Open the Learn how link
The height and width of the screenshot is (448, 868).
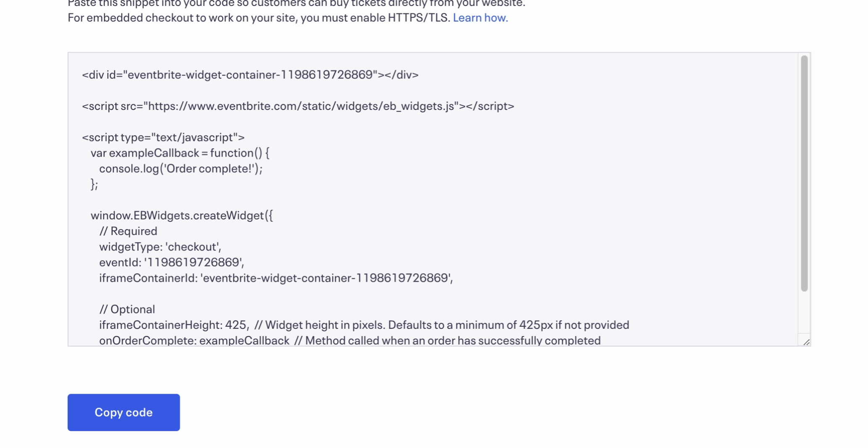click(480, 18)
